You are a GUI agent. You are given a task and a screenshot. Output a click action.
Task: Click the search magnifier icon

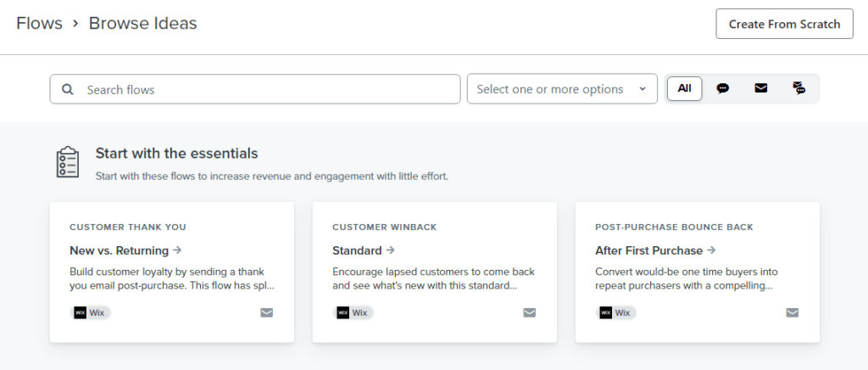pos(69,89)
